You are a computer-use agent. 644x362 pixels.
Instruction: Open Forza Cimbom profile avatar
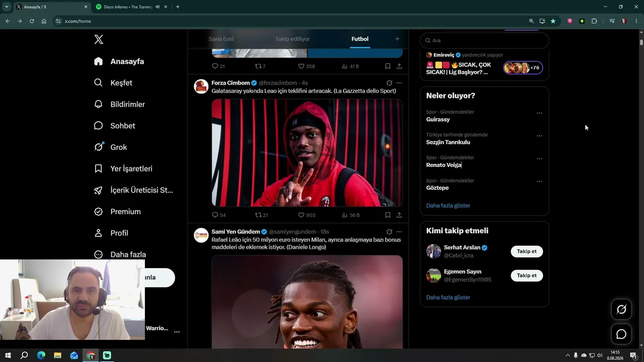coord(201,86)
